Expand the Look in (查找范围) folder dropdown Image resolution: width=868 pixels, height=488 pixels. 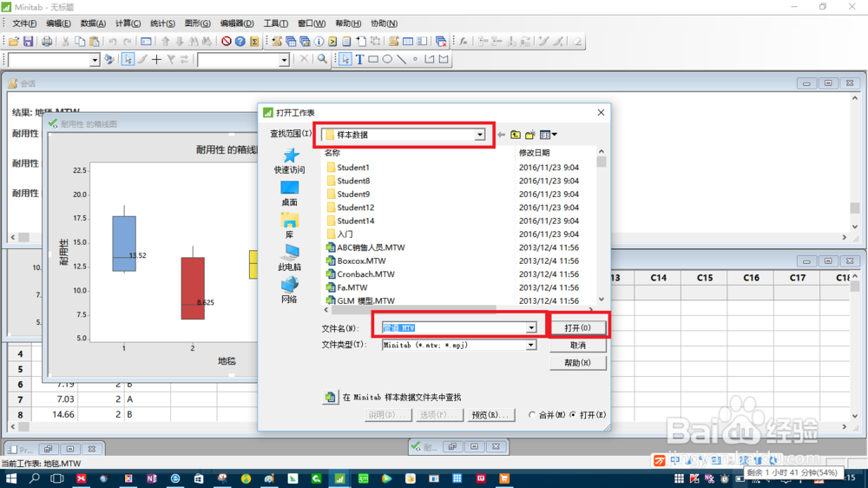tap(479, 135)
